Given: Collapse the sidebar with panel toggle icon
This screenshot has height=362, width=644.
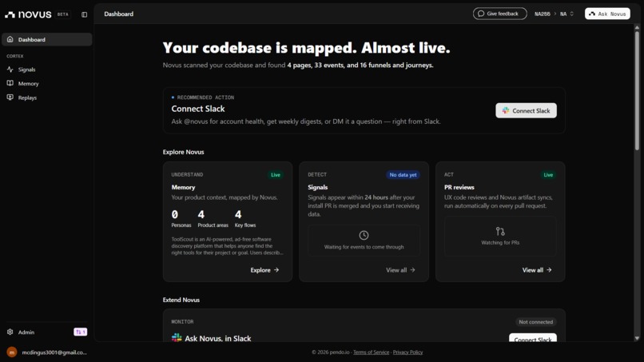Looking at the screenshot, I should pos(84,14).
